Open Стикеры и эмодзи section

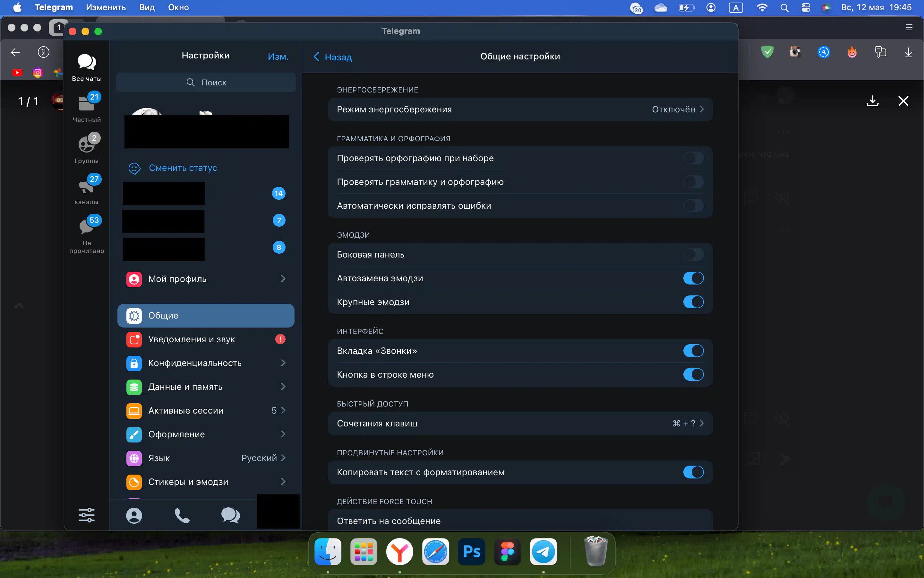click(206, 482)
